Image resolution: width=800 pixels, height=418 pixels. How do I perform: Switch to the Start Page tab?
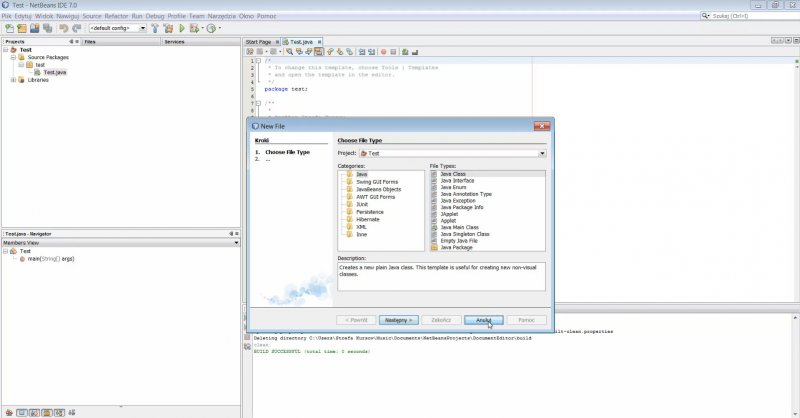tap(258, 41)
